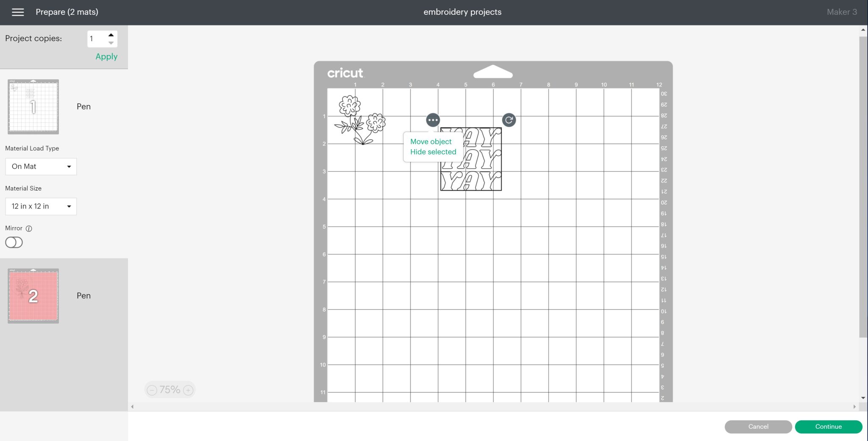868x441 pixels.
Task: Click the scroll up arrow on the vertical scrollbar
Action: tap(863, 30)
